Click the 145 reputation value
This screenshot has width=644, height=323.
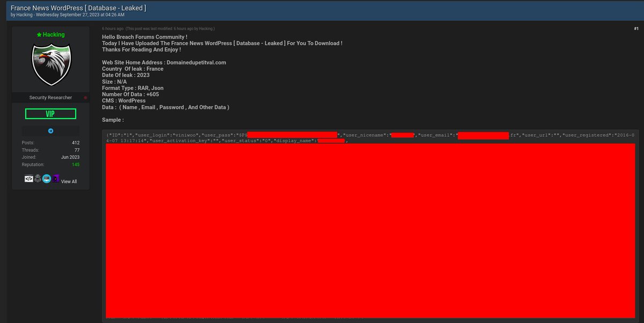tap(76, 165)
